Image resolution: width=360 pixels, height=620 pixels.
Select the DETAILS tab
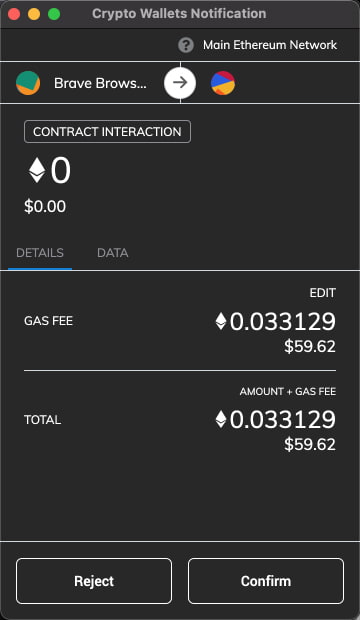pos(40,253)
